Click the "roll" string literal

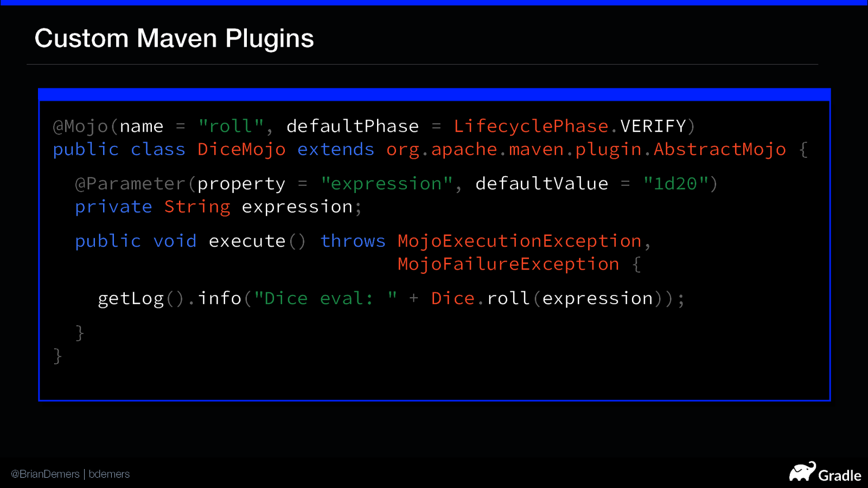coord(231,126)
